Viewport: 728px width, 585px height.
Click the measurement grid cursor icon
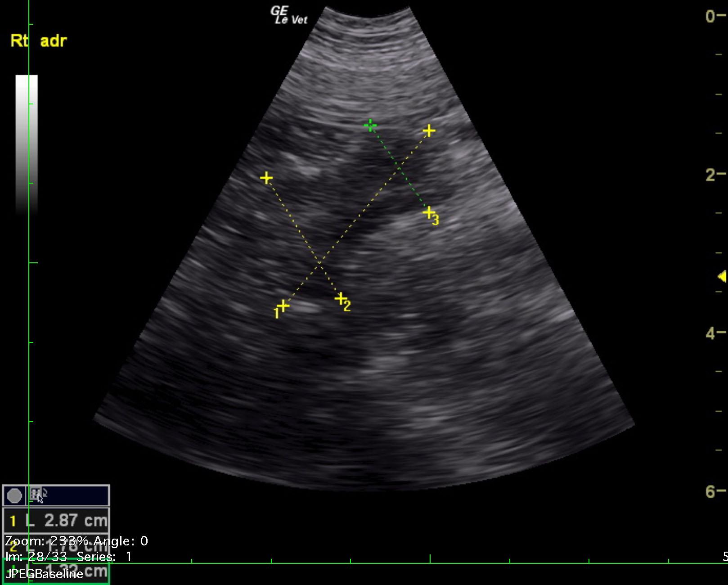[37, 495]
